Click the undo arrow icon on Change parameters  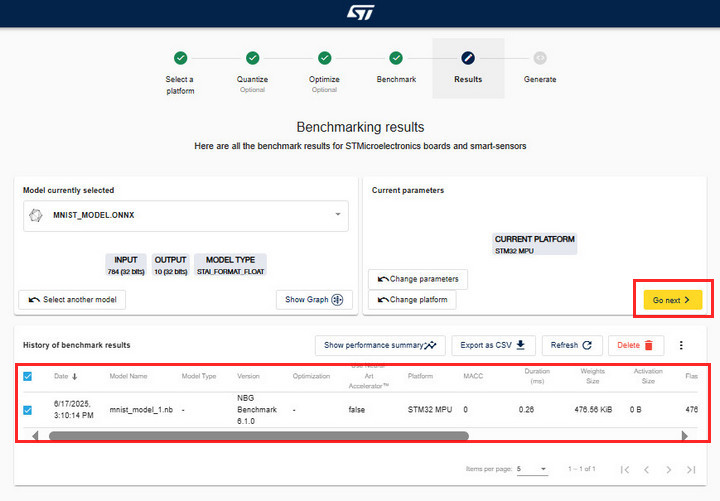tap(383, 279)
